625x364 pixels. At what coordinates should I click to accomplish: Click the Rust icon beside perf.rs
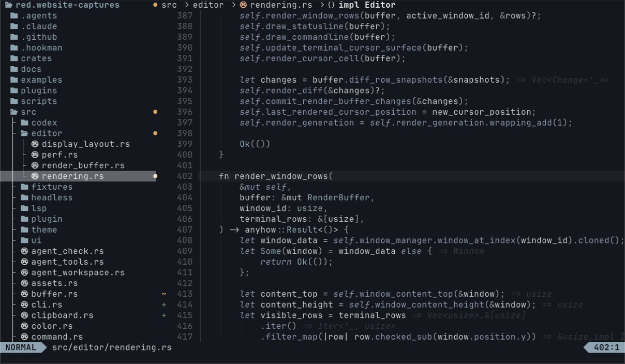35,155
